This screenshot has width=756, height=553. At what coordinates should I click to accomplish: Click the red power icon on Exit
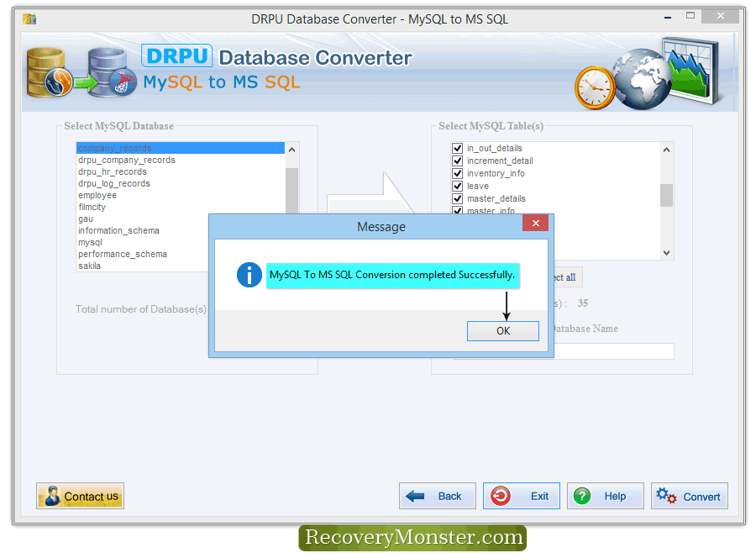pos(501,496)
